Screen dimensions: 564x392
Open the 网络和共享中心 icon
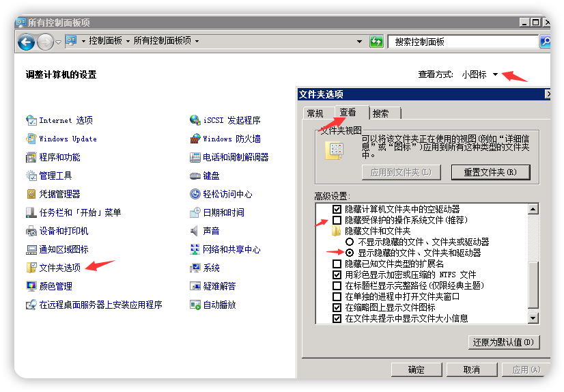coord(195,249)
